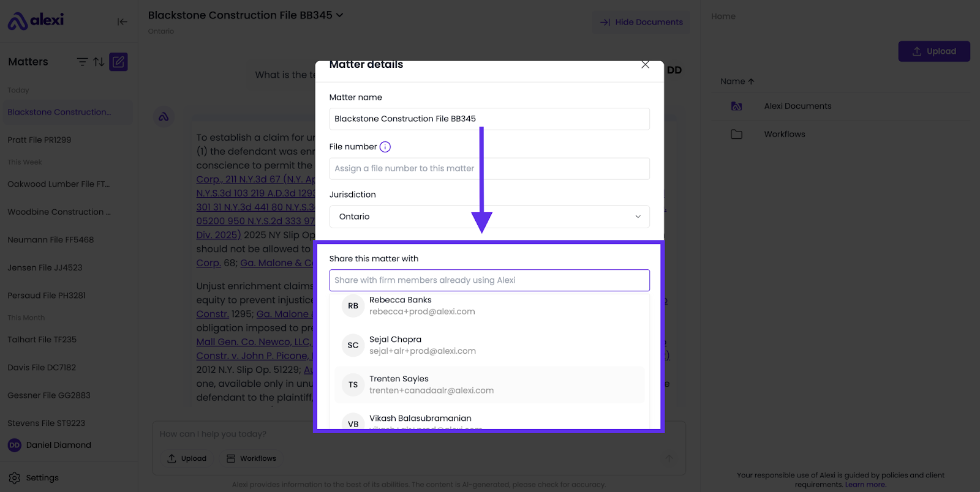Expand matter title Blackstone Construction File BB345 dropdown
980x492 pixels.
coord(246,15)
